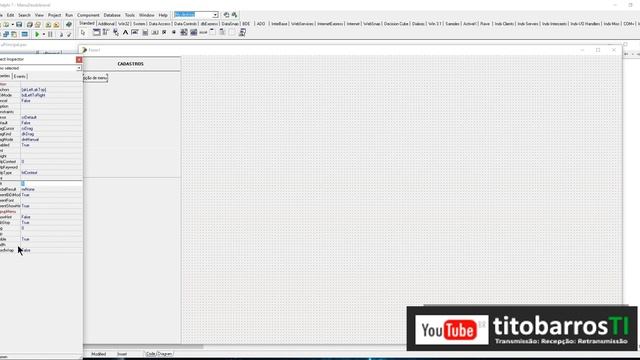Open the Search menu
The image size is (640, 360).
[24, 15]
